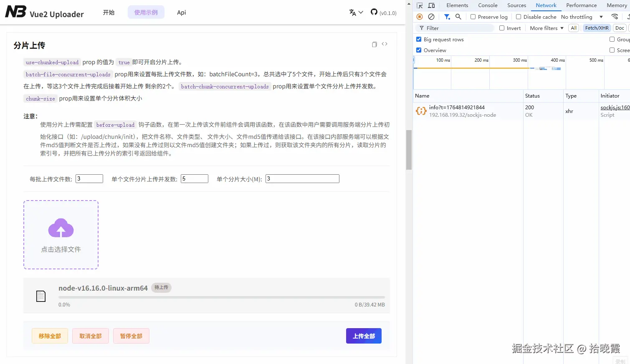The width and height of the screenshot is (630, 364).
Task: Click the copy code icon on 分片上传 card
Action: click(x=374, y=44)
